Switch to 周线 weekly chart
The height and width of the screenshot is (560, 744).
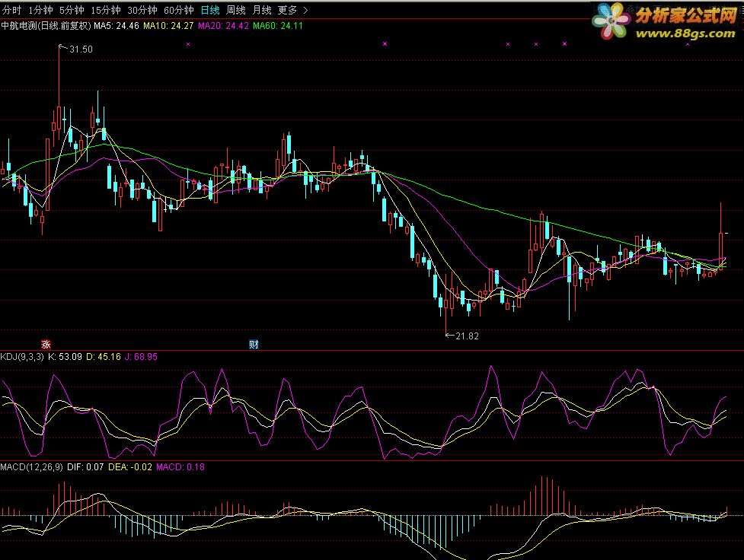(x=236, y=10)
